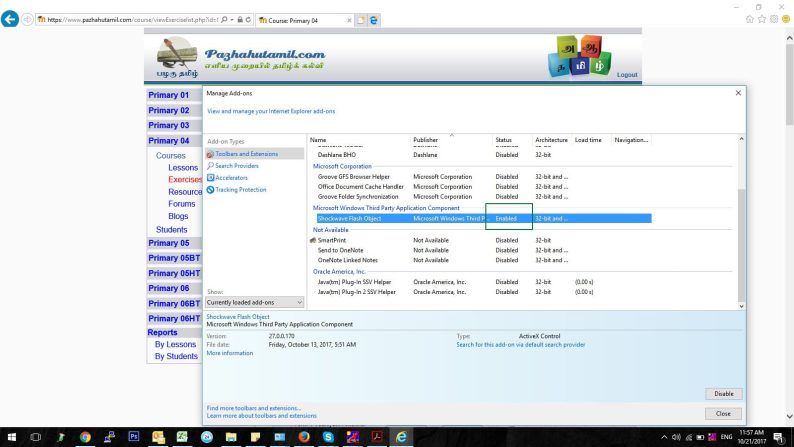794x447 pixels.
Task: Open the Windows Start menu
Action: 12,437
